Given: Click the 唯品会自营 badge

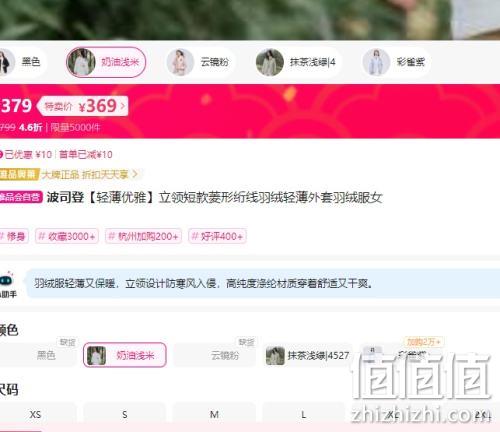Looking at the screenshot, I should coord(21,197).
